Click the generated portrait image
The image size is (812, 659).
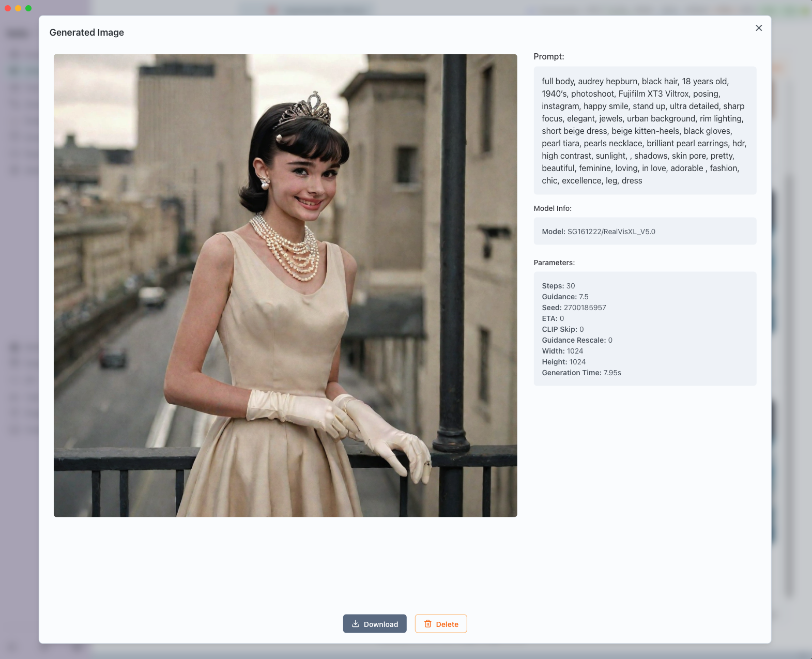click(x=285, y=285)
